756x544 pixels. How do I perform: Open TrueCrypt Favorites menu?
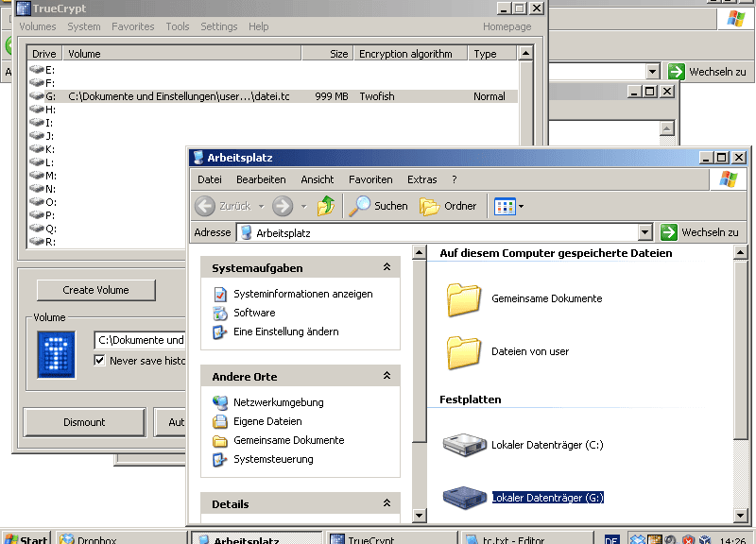(x=133, y=27)
